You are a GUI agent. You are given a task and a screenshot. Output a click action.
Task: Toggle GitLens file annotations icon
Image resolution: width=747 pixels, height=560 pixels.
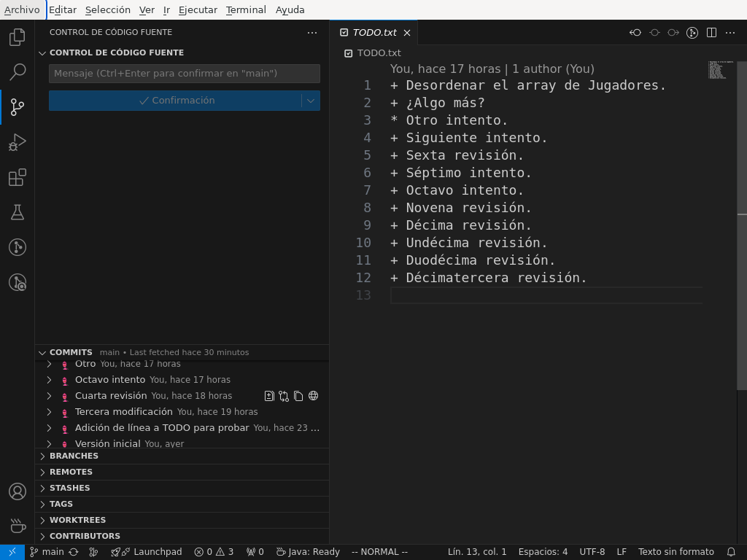(x=692, y=32)
